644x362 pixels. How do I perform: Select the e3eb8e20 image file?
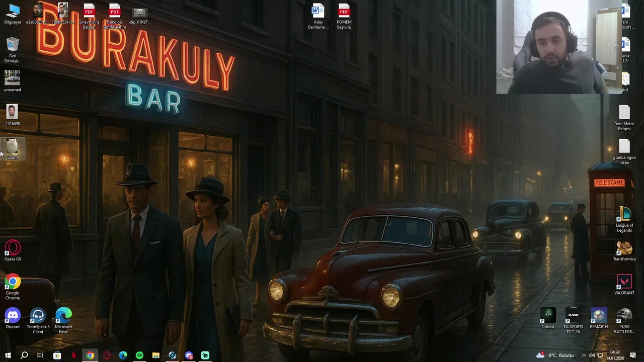[38, 14]
